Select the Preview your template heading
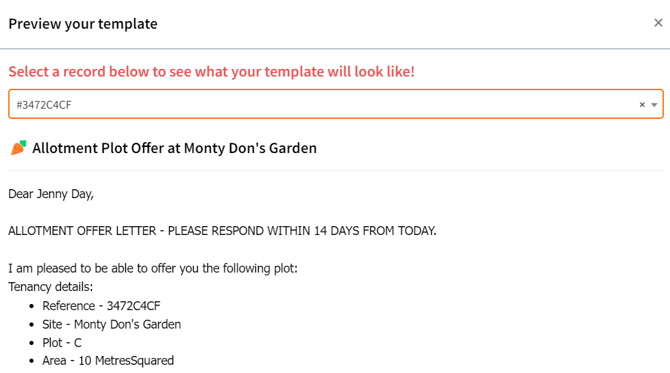The height and width of the screenshot is (373, 670). pos(83,24)
